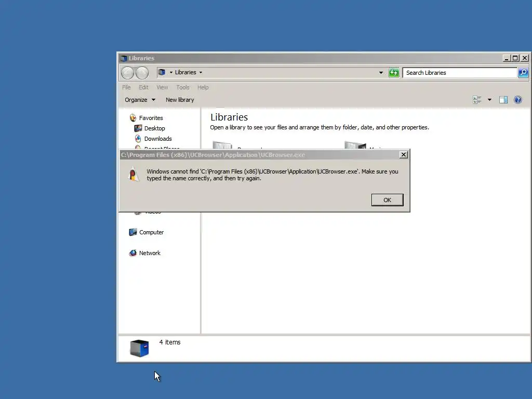Minimize the Libraries window
This screenshot has width=532, height=399.
point(506,58)
